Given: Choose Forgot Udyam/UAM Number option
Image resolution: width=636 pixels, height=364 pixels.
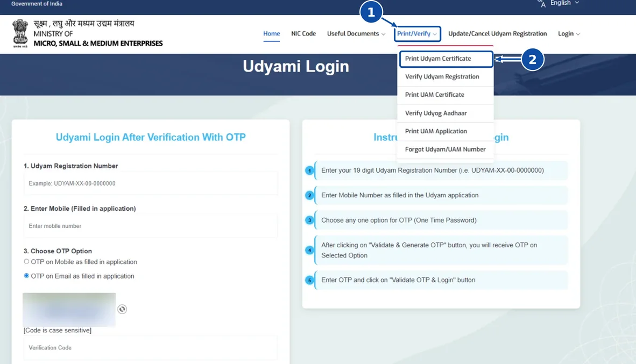Looking at the screenshot, I should 446,149.
